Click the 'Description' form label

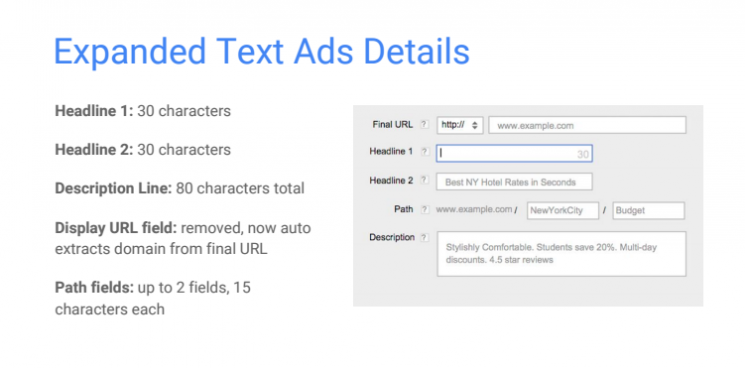pos(392,237)
